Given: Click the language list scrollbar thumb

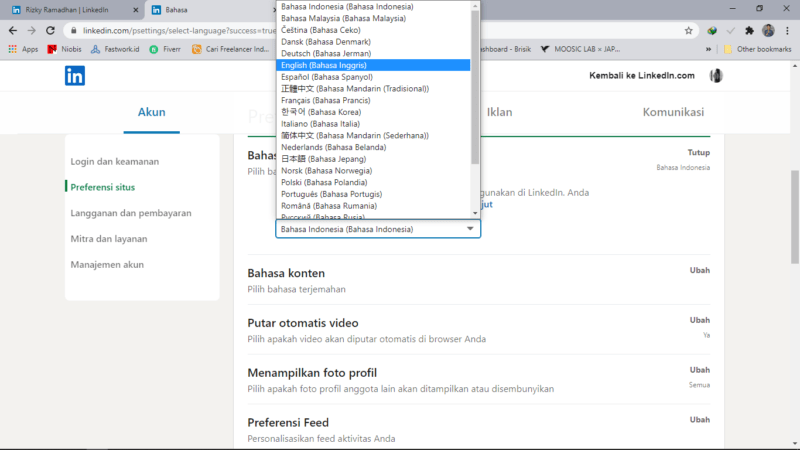Looking at the screenshot, I should [x=475, y=87].
